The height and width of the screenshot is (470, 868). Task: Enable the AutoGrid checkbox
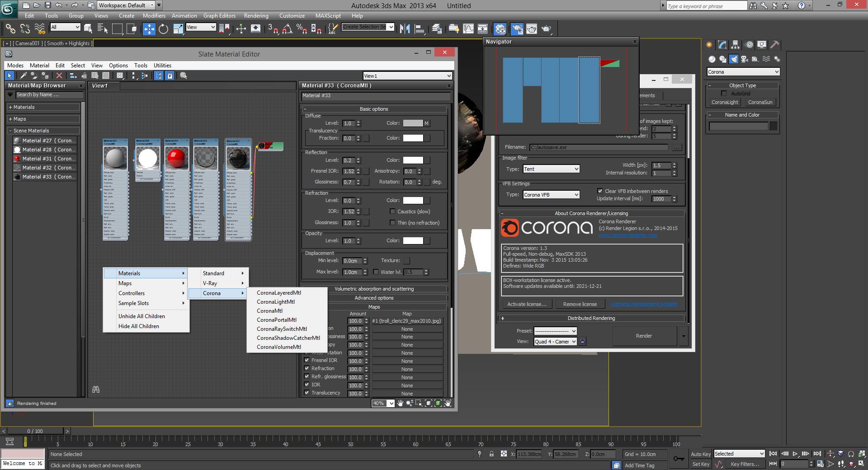(724, 94)
